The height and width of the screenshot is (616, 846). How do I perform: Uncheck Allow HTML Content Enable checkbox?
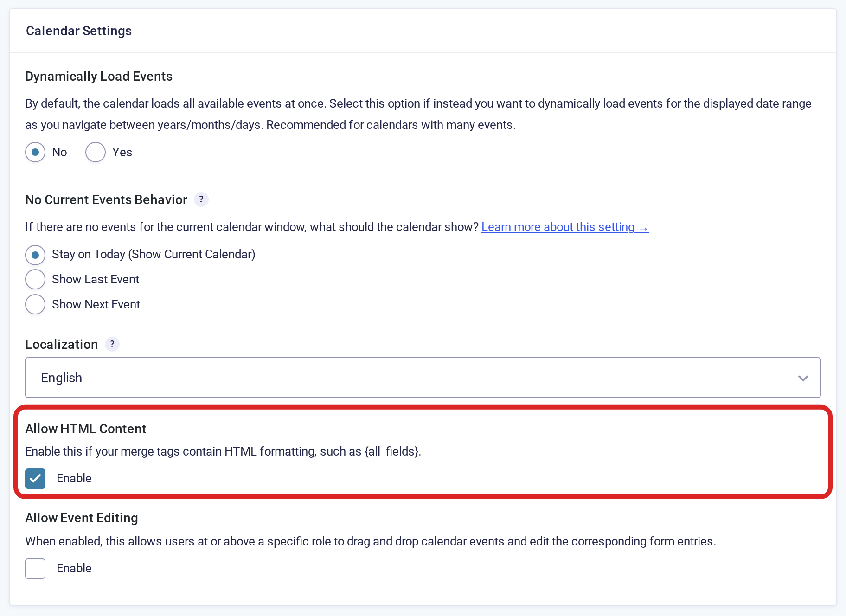(x=35, y=478)
